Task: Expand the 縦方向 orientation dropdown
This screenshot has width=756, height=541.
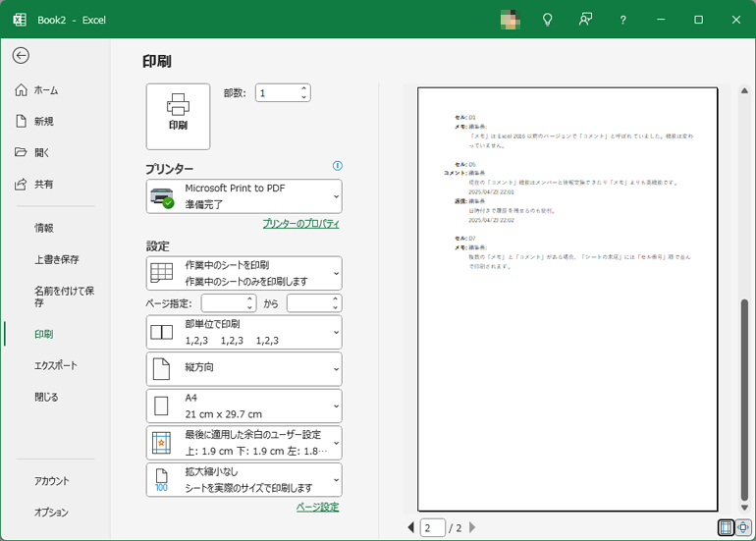Action: (243, 368)
